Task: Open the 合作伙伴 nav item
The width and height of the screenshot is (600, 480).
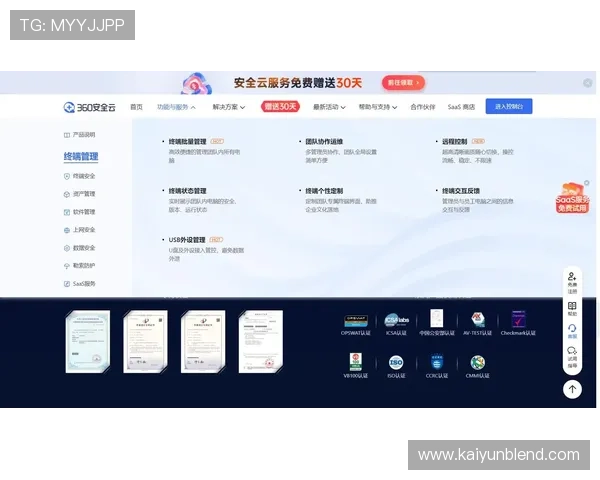Action: pyautogui.click(x=423, y=107)
